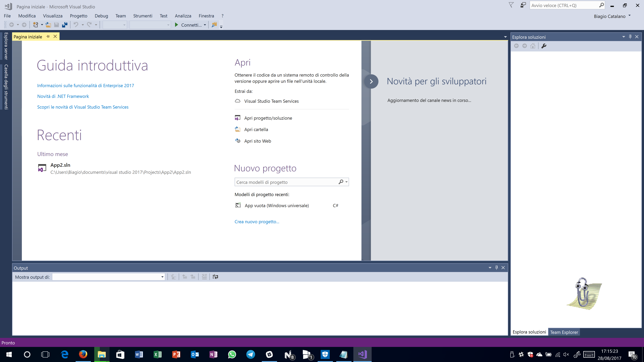Click the muted volume tray icon
Viewport: 644px width, 362px height.
click(x=566, y=354)
